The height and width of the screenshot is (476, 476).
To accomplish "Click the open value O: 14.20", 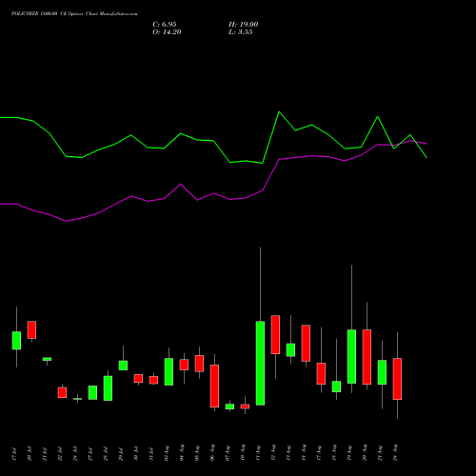I will click(167, 32).
